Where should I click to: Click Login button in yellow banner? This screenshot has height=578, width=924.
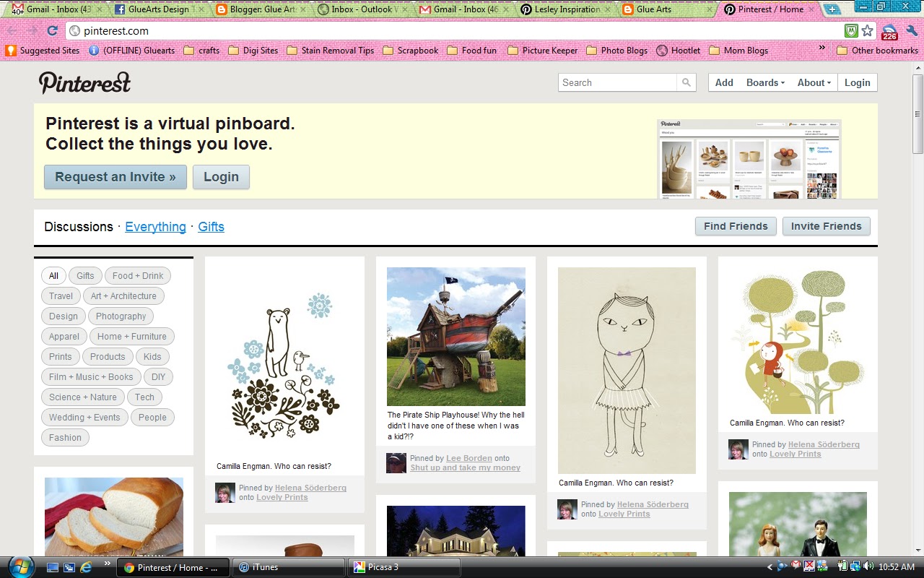221,177
